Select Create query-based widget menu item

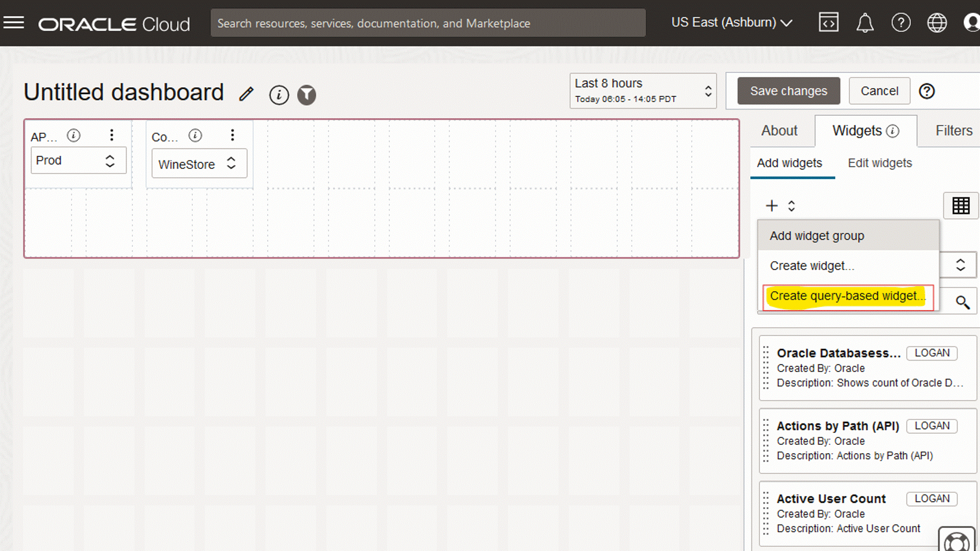pos(847,296)
